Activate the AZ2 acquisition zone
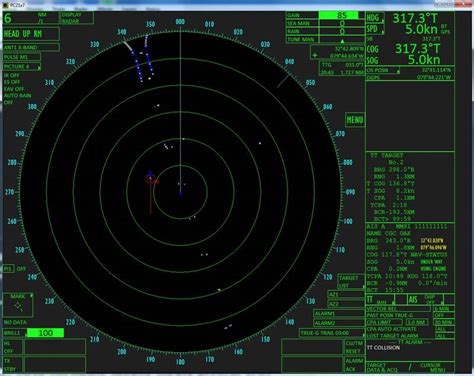This screenshot has height=376, width=474. (x=346, y=304)
